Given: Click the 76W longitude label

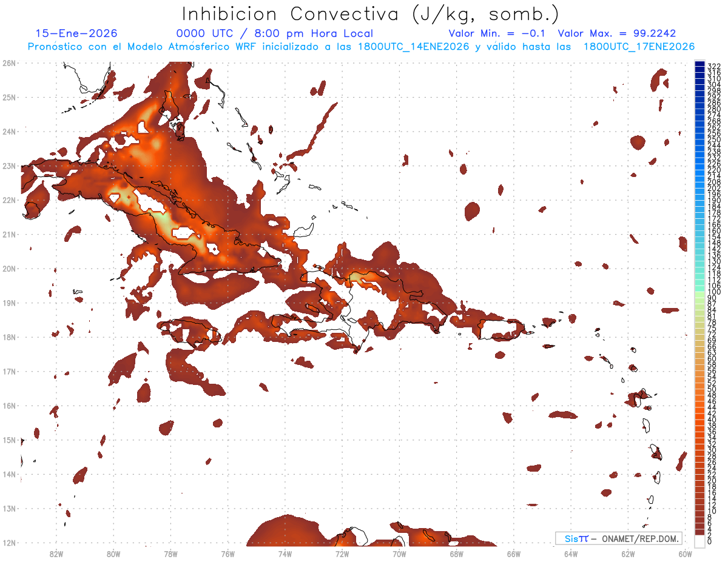Looking at the screenshot, I should (x=228, y=554).
